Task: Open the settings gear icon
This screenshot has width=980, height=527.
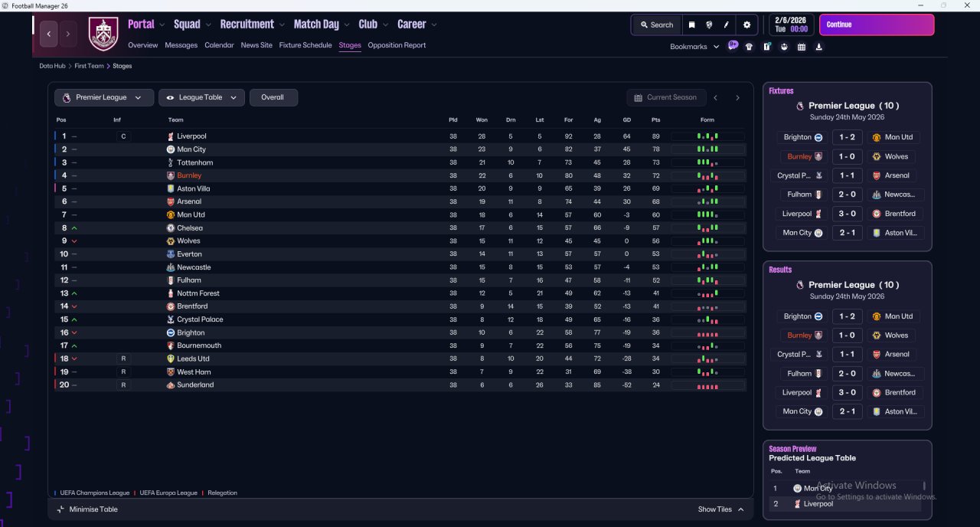Action: click(x=747, y=25)
